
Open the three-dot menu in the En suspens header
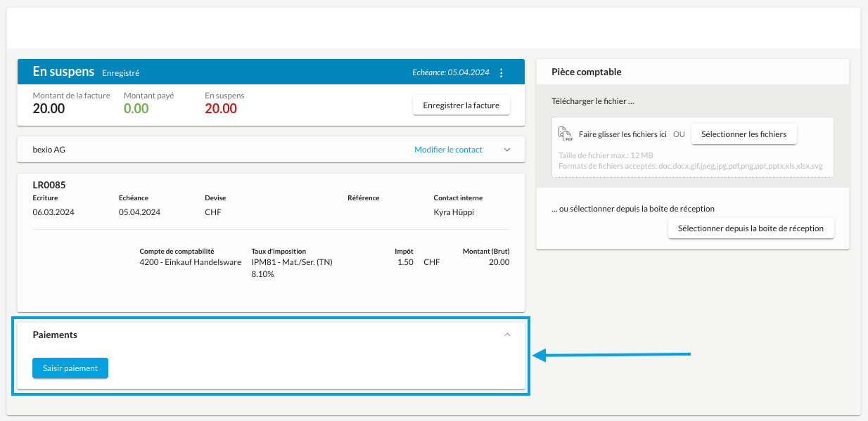point(502,72)
